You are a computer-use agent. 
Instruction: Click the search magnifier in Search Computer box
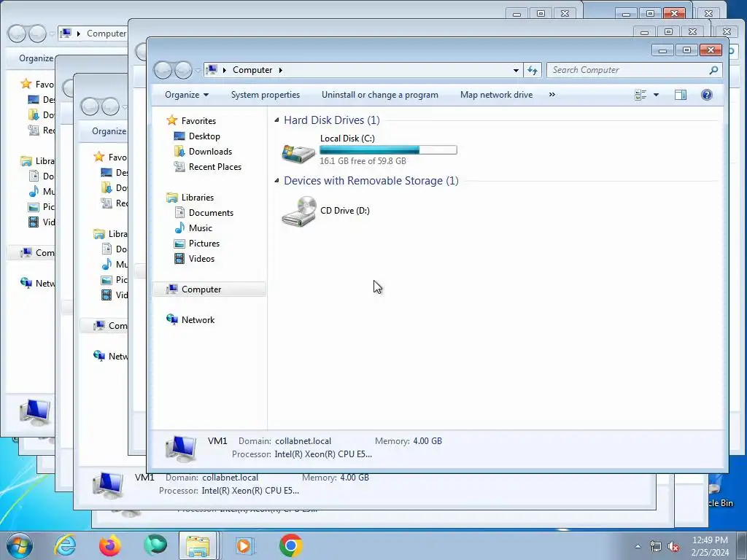coord(713,70)
